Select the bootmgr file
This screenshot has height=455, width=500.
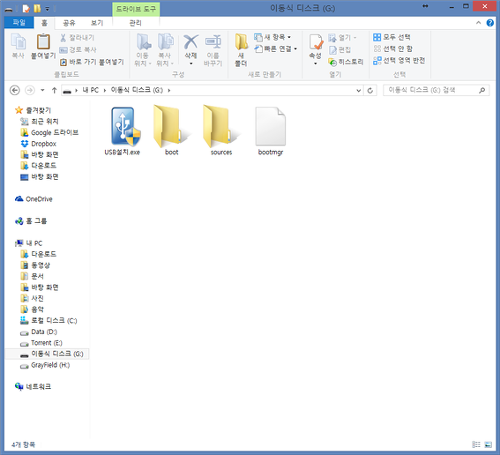tap(271, 131)
